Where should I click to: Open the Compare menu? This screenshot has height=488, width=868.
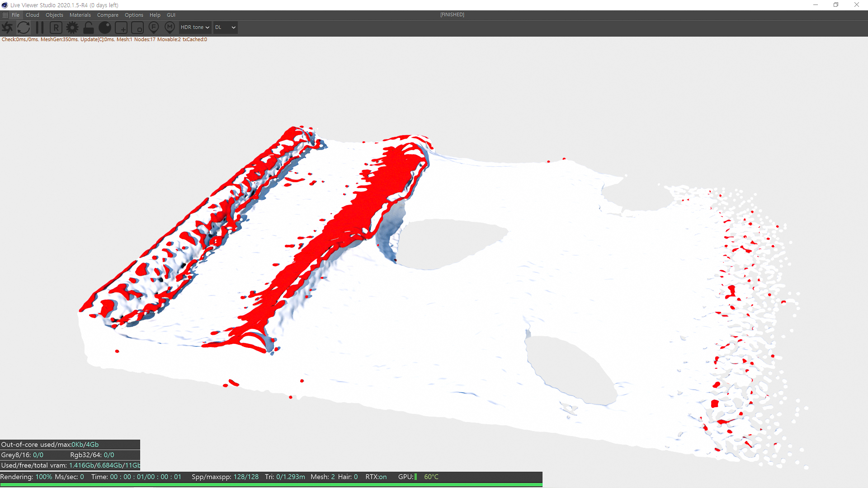tap(108, 15)
